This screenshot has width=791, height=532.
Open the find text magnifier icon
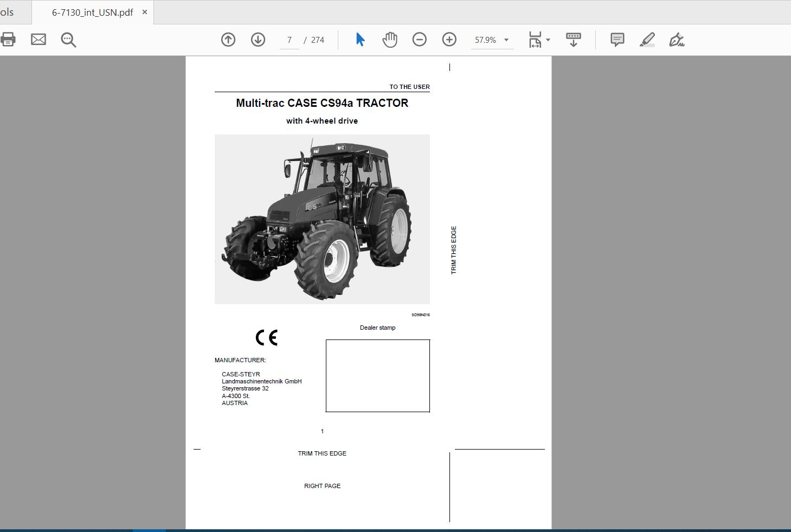(68, 40)
